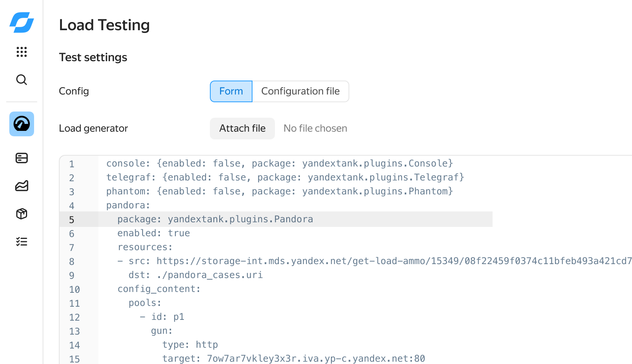Place cursor on 'enabled: true' line

[154, 233]
